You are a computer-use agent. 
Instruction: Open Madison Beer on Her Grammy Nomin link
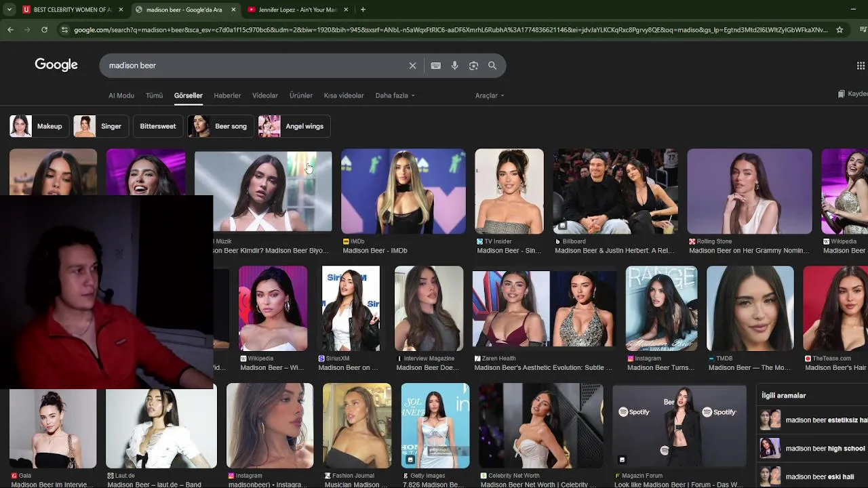[x=749, y=251]
